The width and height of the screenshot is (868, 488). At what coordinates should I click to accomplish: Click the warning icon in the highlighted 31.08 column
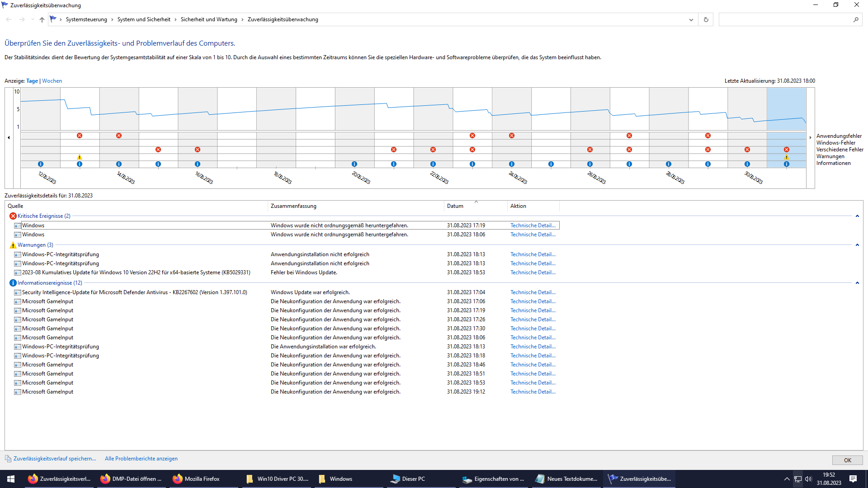click(x=786, y=157)
